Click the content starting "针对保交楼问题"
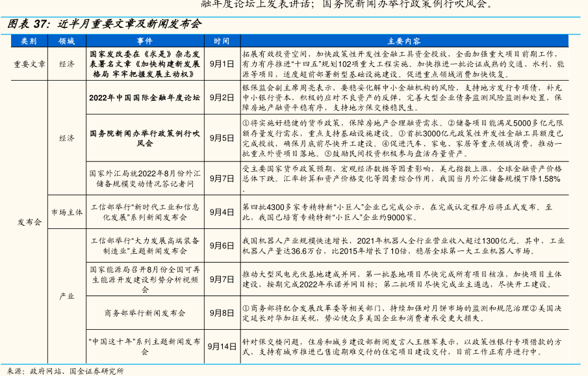The image size is (588, 376). click(x=402, y=346)
